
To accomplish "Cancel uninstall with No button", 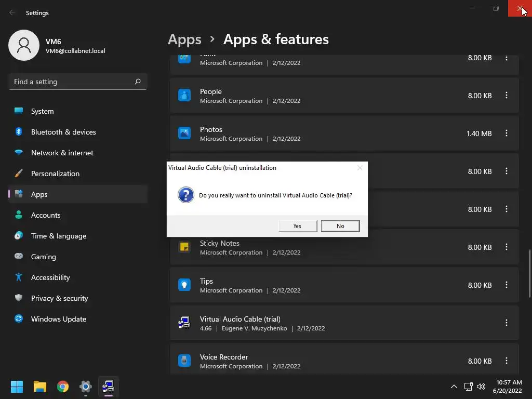I will [340, 226].
